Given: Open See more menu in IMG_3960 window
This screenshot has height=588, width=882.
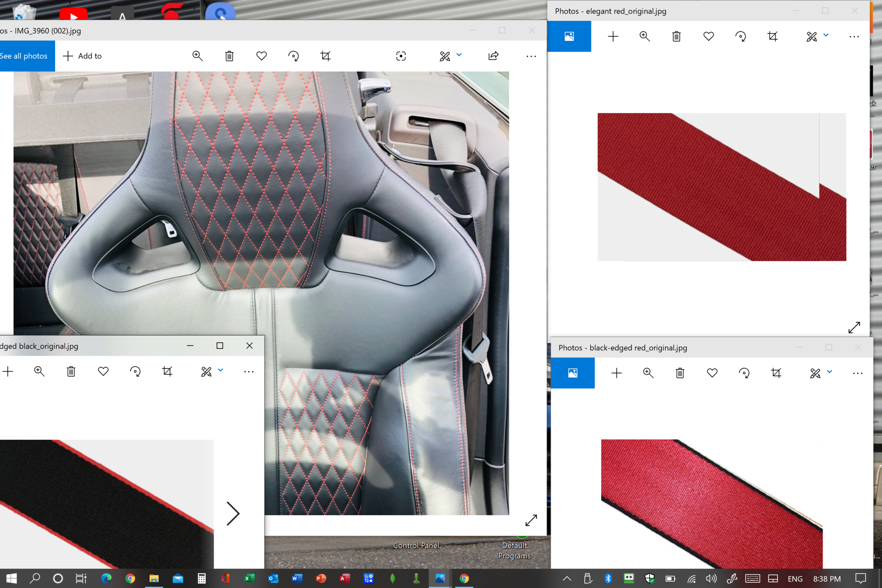Looking at the screenshot, I should pos(531,56).
